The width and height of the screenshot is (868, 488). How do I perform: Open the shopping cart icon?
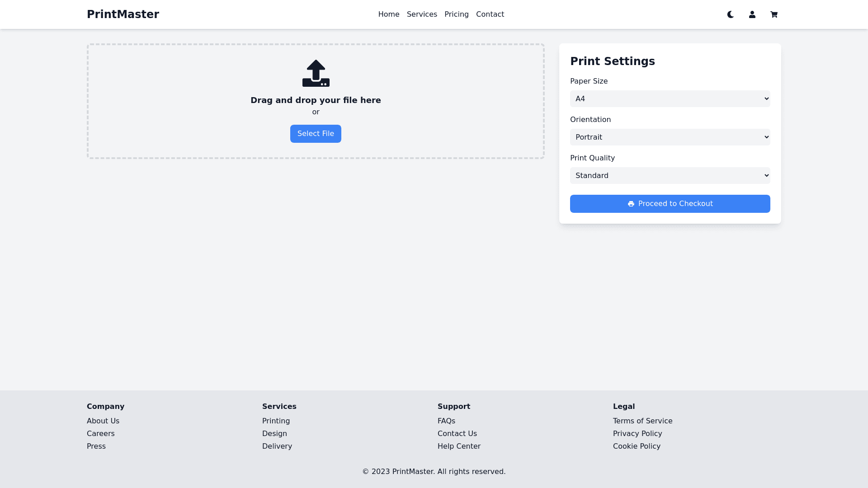(x=774, y=14)
